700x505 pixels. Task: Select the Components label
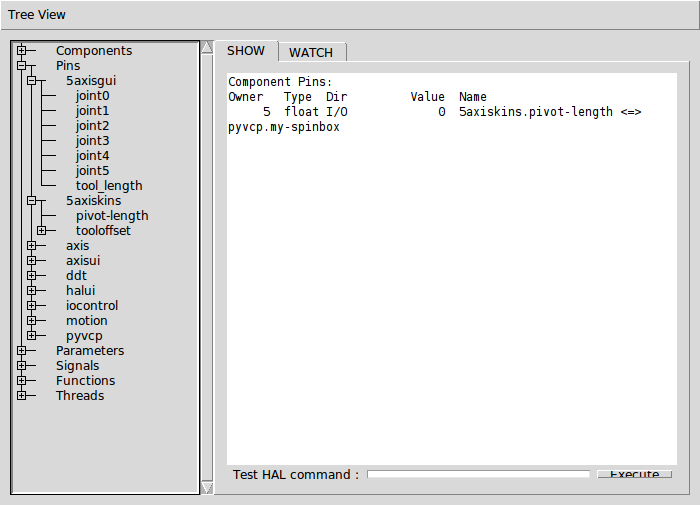tap(94, 51)
